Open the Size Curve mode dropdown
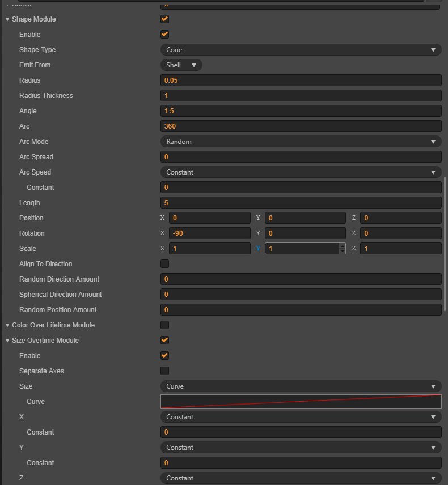This screenshot has height=485, width=448. pyautogui.click(x=301, y=386)
